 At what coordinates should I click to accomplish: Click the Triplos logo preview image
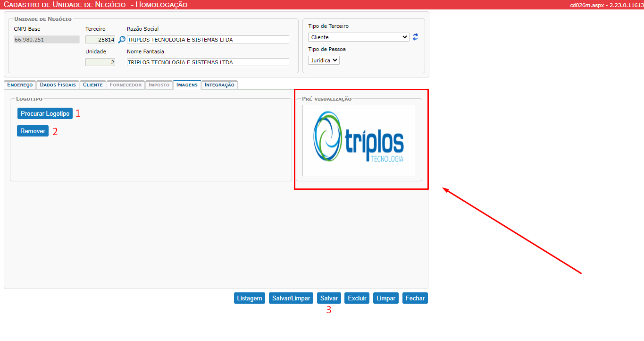coord(359,140)
